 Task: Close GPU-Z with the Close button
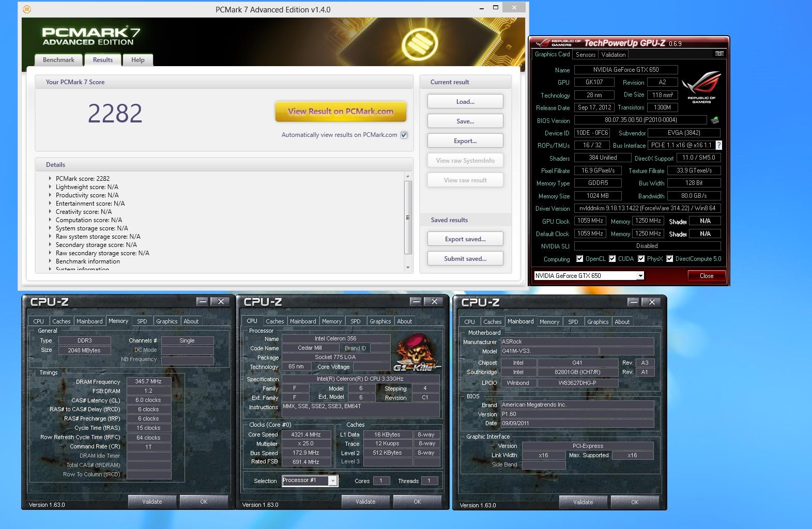tap(707, 276)
